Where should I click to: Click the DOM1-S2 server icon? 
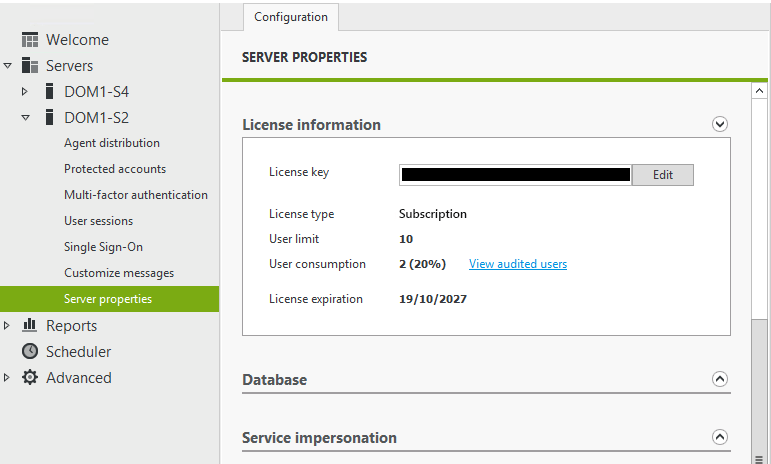click(49, 117)
